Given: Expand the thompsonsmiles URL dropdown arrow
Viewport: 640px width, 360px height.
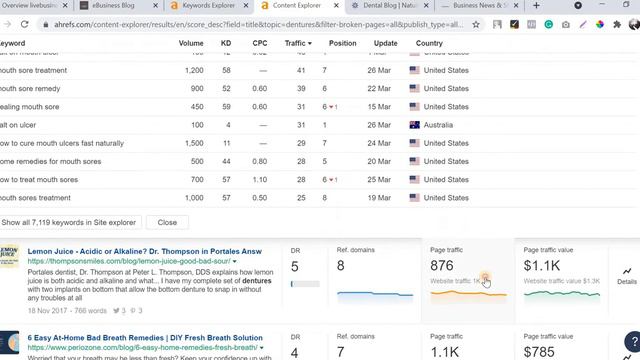Looking at the screenshot, I should (x=235, y=261).
